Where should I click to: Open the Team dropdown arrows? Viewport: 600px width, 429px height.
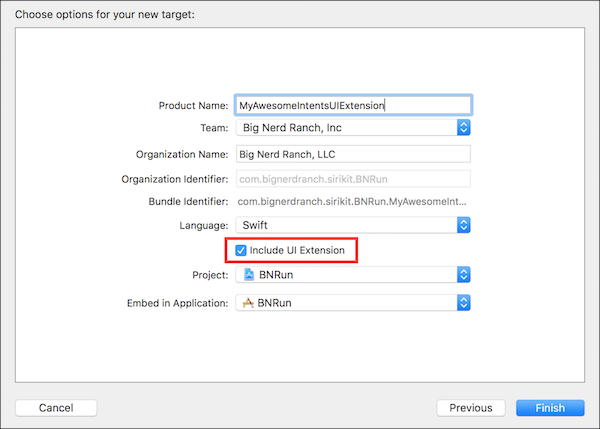tap(463, 127)
